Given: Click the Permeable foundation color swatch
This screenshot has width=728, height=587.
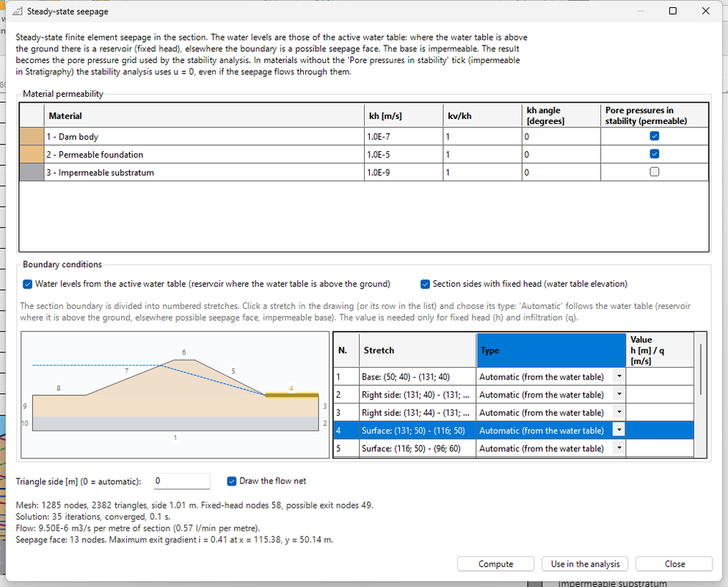Looking at the screenshot, I should 32,155.
